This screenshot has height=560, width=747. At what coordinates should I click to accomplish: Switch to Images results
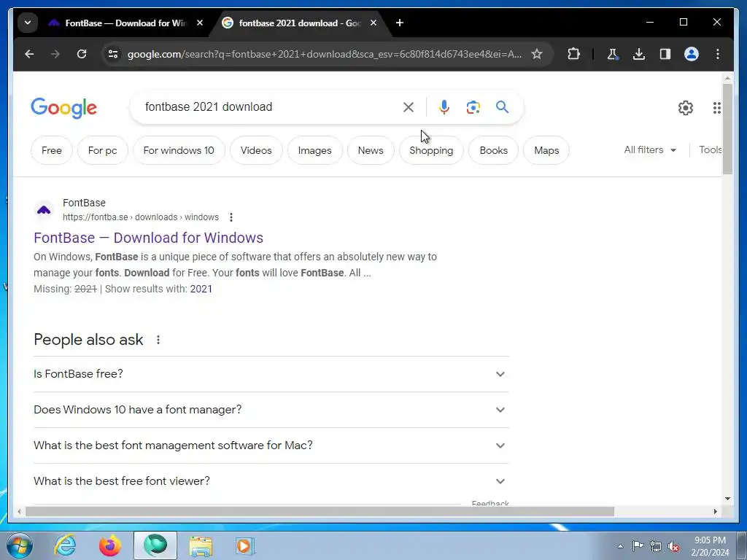coord(314,150)
